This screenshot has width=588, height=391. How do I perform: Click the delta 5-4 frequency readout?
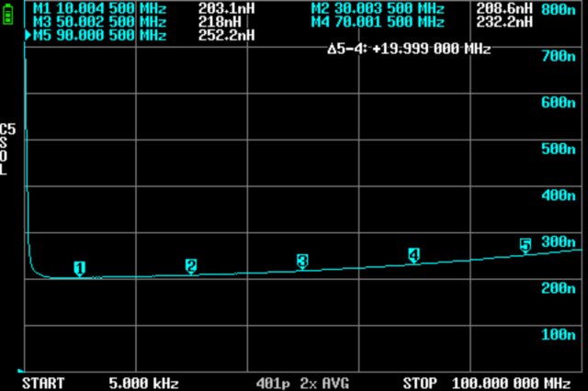point(409,49)
